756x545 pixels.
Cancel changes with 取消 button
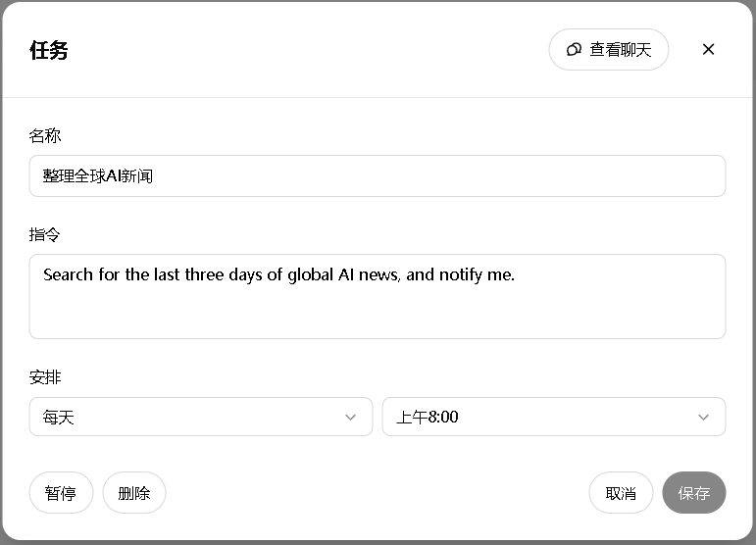621,493
